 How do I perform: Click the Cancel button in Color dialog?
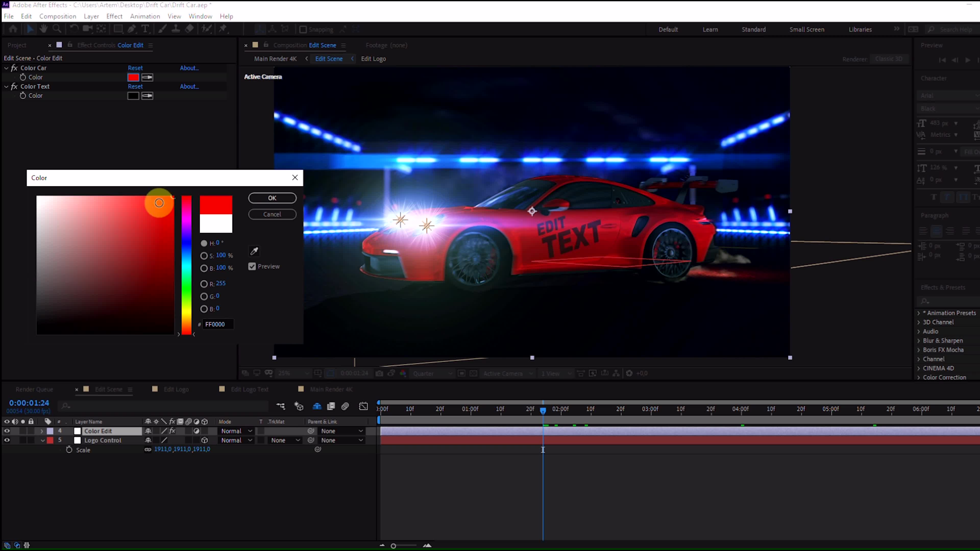coord(272,214)
